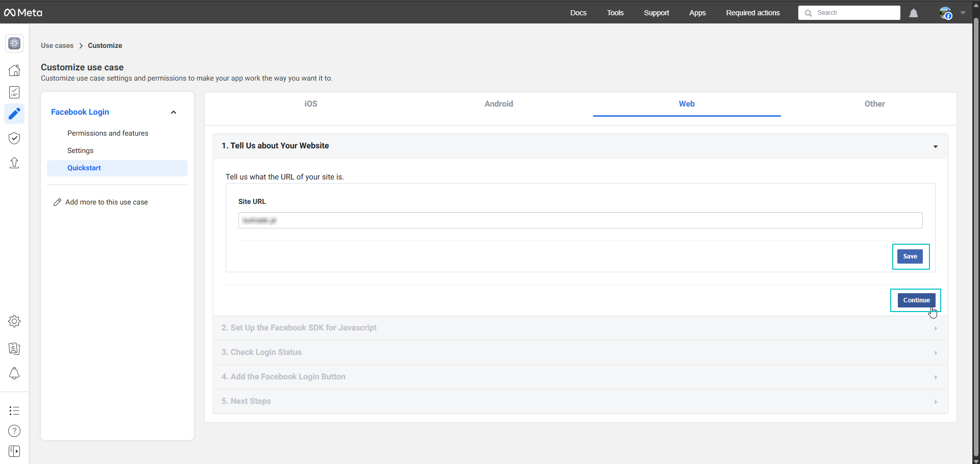
Task: Click the Use cases pencil sidebar icon
Action: (x=14, y=114)
